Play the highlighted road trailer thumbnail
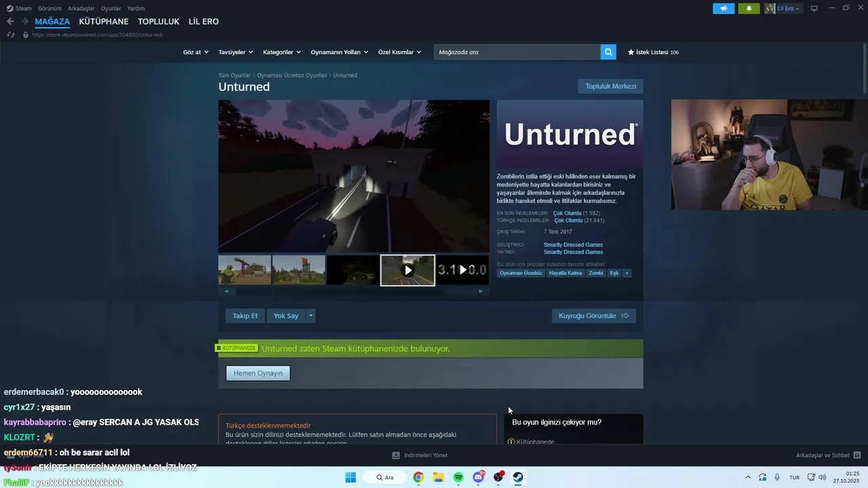This screenshot has height=488, width=868. pyautogui.click(x=408, y=270)
